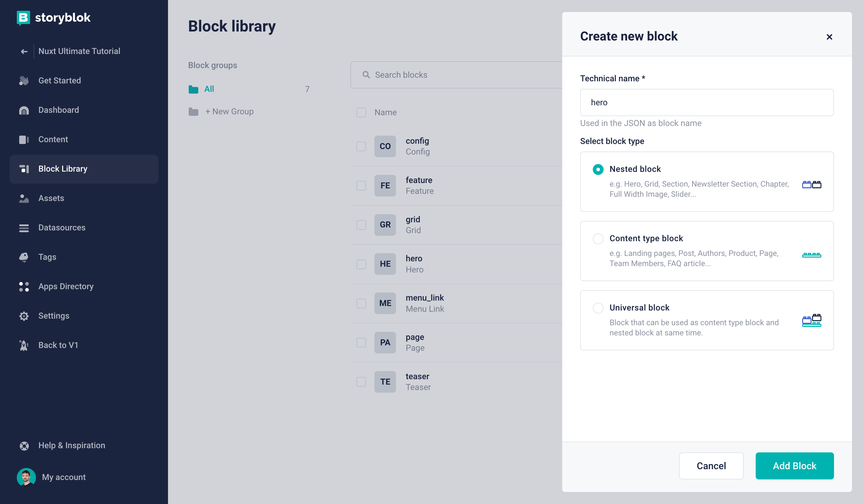The height and width of the screenshot is (504, 864).
Task: Select the Universal block radio button
Action: coord(598,308)
